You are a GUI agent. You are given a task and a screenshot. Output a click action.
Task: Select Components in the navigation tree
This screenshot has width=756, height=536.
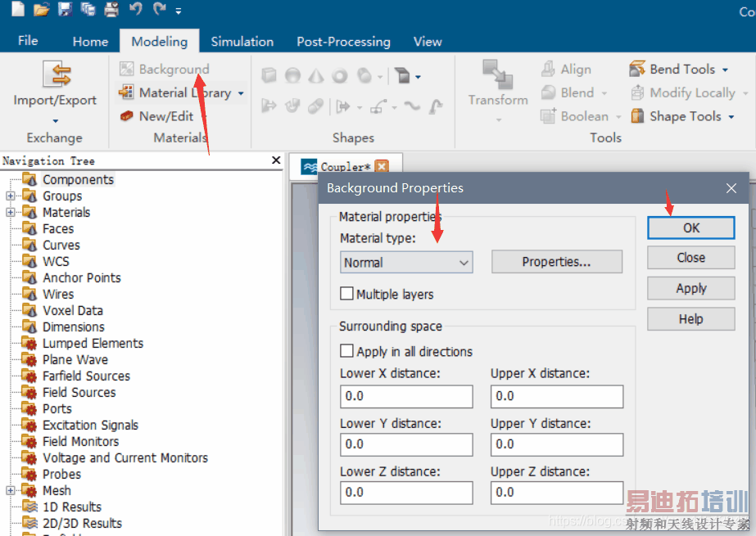(78, 180)
